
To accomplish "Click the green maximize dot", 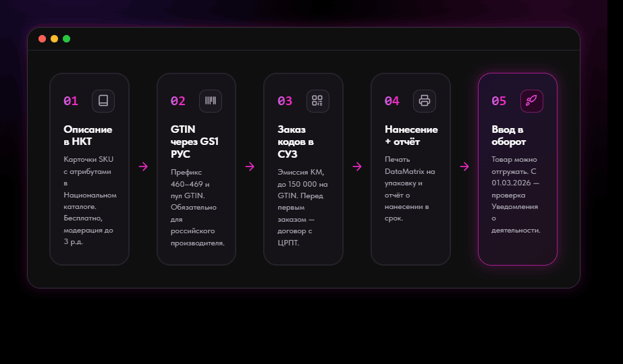I will coord(67,38).
